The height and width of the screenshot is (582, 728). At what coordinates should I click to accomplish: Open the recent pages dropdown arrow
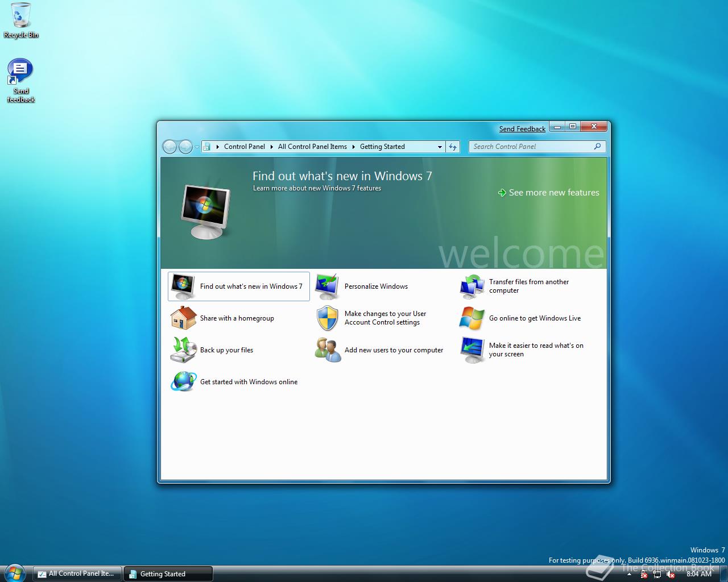[197, 147]
